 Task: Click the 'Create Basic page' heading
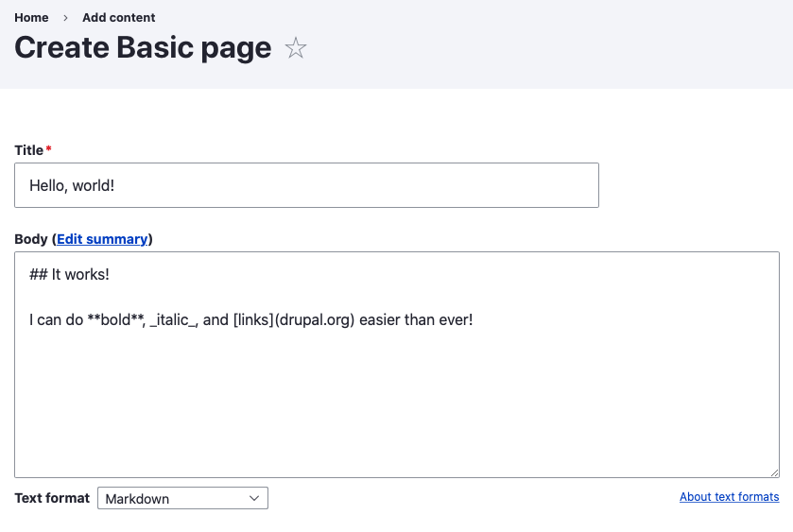coord(143,47)
